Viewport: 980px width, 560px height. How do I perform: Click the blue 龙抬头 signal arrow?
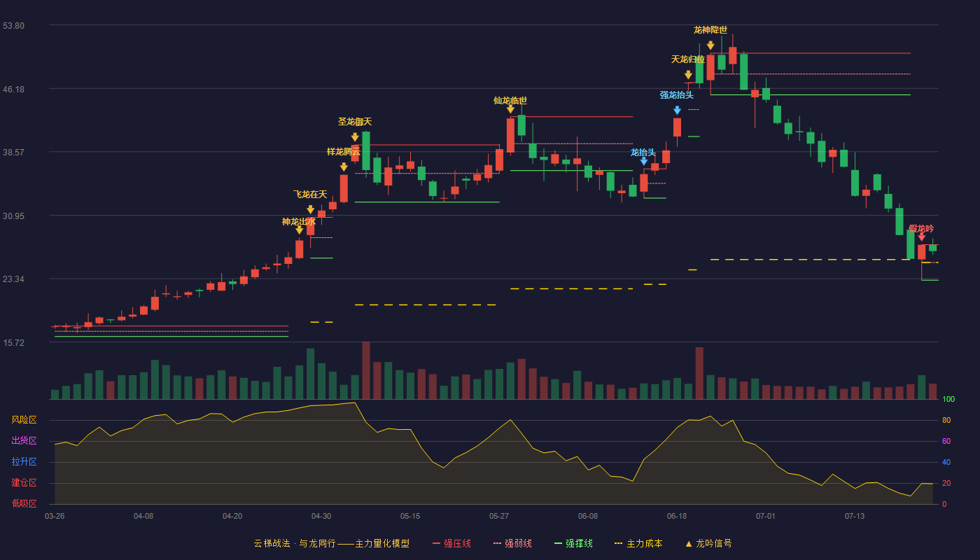coord(644,161)
